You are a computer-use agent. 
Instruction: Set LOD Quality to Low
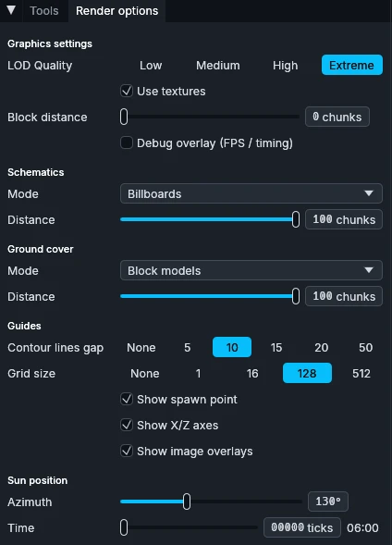[151, 65]
